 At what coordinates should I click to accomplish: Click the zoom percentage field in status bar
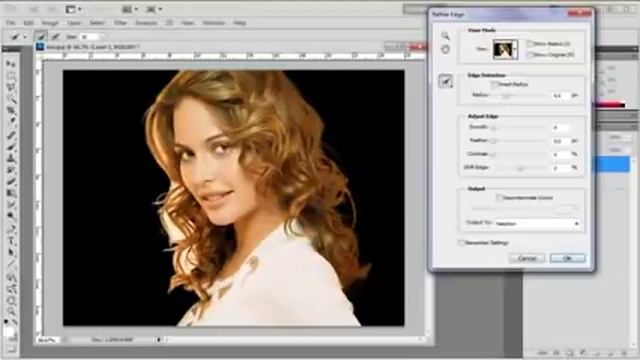[47, 340]
